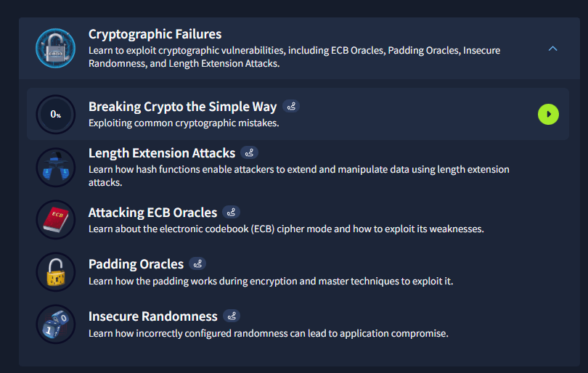Click the Cryptographic Failures module heading
This screenshot has height=373, width=588.
[155, 34]
